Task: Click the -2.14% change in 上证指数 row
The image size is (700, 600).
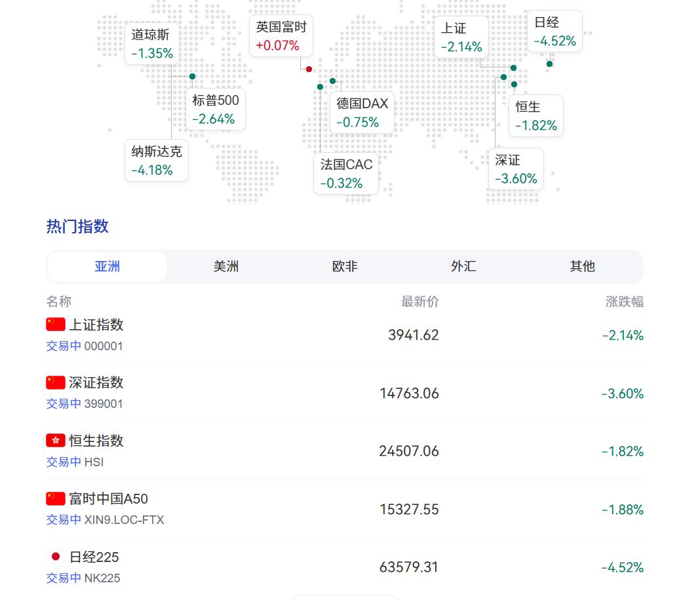Action: 623,336
